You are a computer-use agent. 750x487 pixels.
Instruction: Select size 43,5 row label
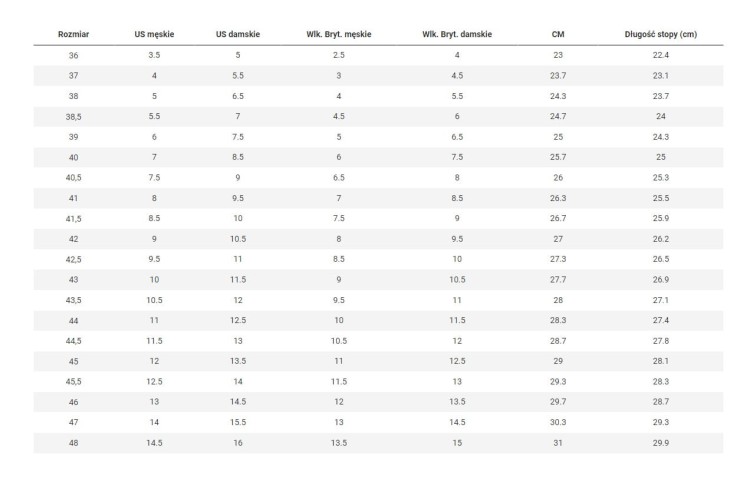[x=73, y=300]
